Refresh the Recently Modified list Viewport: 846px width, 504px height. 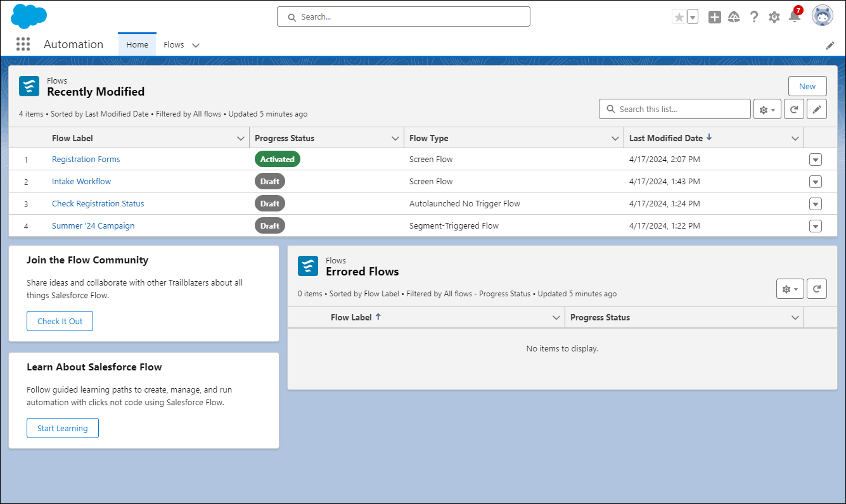pyautogui.click(x=794, y=109)
